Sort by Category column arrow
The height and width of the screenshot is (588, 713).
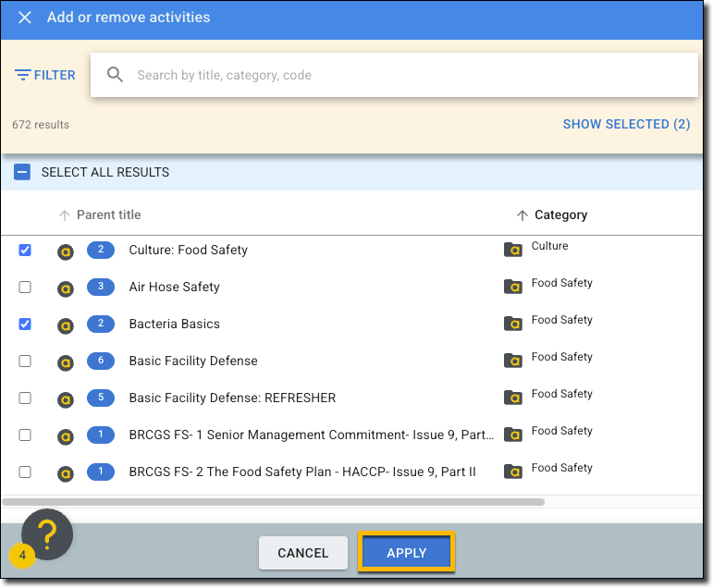[522, 214]
